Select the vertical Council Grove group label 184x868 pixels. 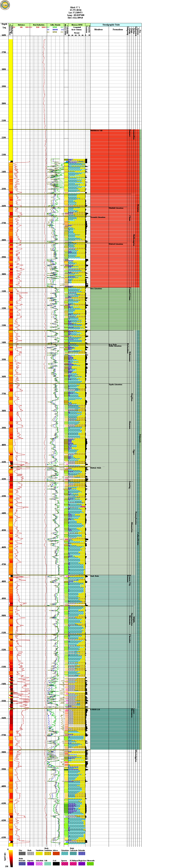130,294
